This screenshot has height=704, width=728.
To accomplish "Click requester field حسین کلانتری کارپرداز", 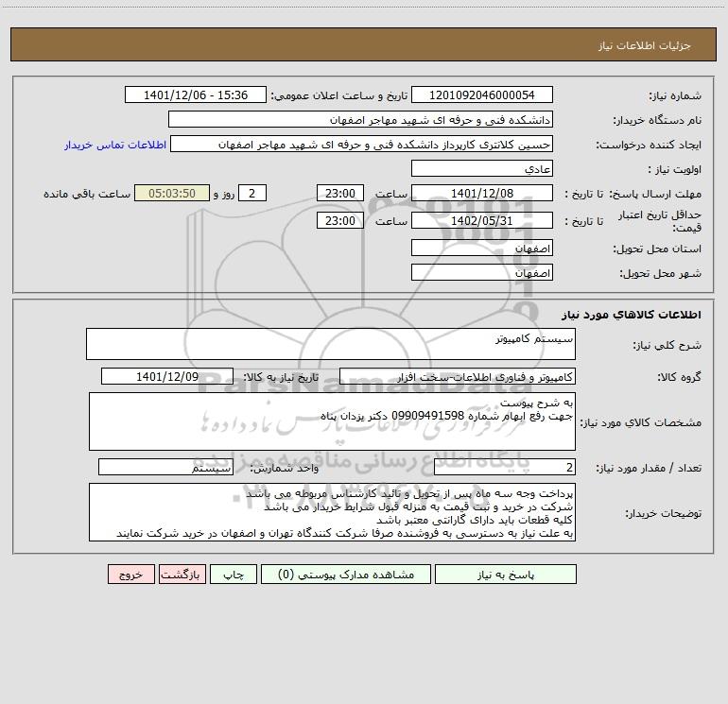I will pos(361,144).
